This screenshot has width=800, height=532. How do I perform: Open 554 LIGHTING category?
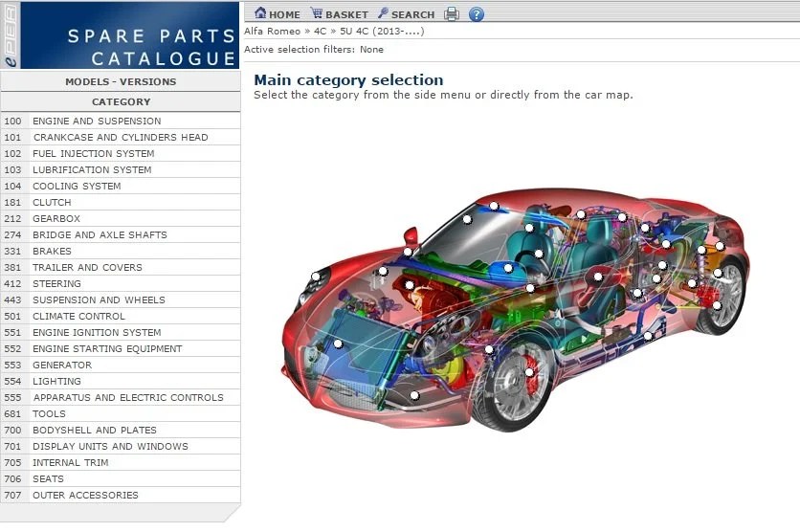click(121, 382)
